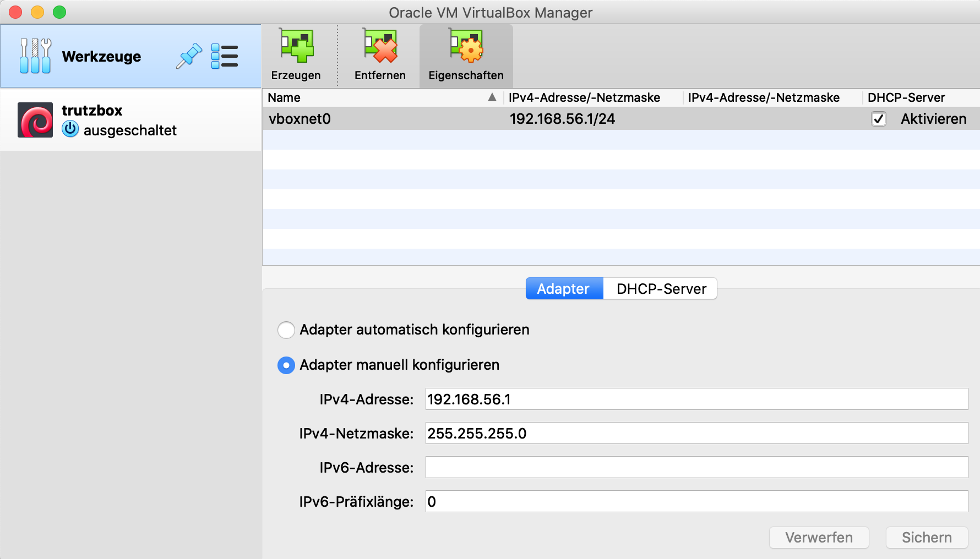
Task: Select the trutzbox VM Debian icon
Action: 35,120
